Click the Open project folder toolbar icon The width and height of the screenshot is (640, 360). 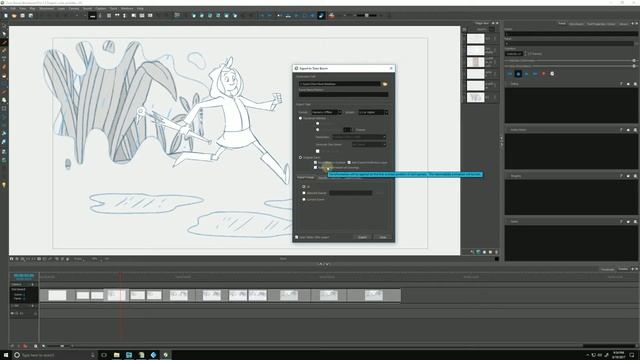coord(14,16)
